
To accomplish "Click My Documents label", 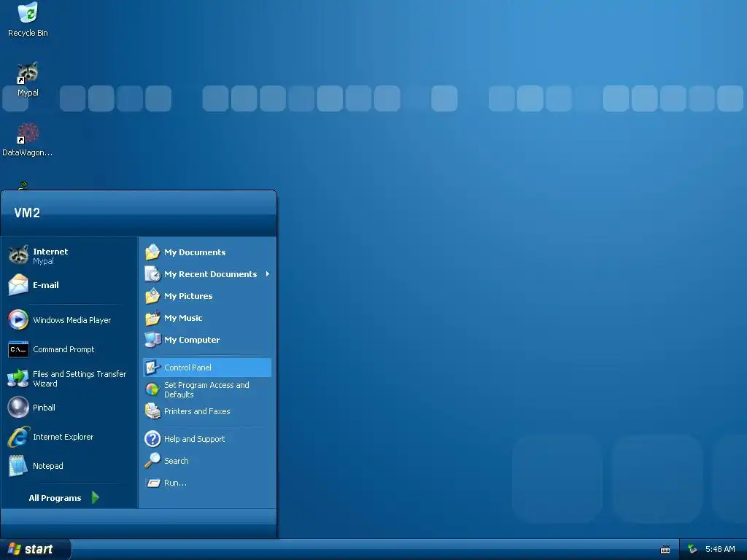I will [x=195, y=252].
